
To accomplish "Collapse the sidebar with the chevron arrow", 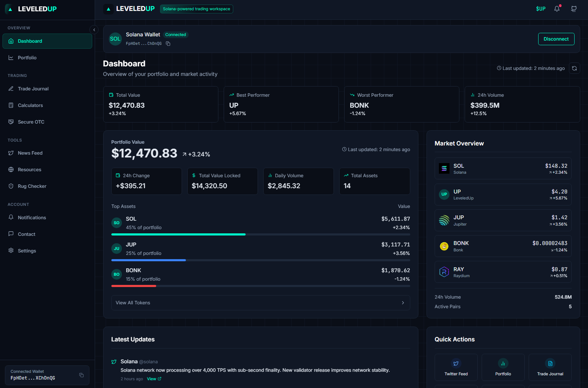I will (94, 30).
